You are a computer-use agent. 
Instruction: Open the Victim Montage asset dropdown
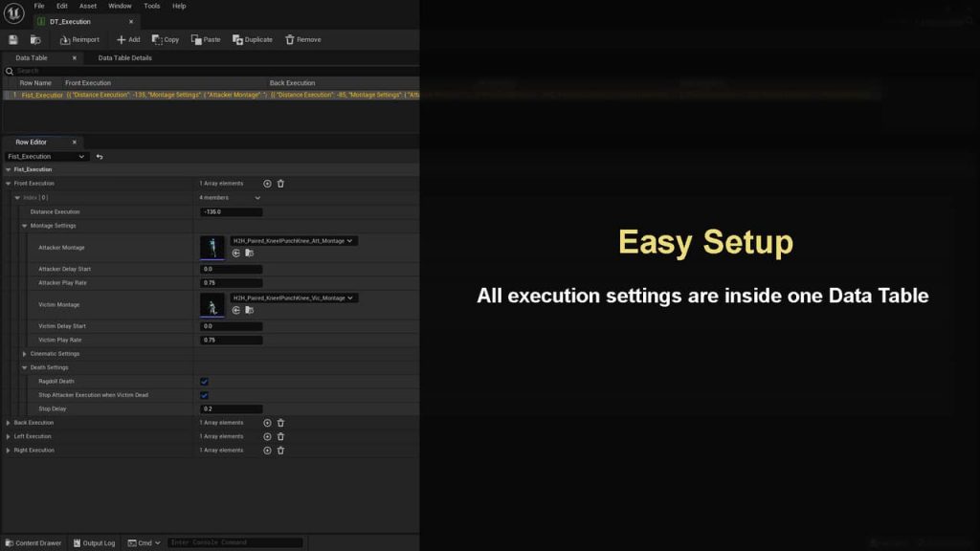(293, 298)
